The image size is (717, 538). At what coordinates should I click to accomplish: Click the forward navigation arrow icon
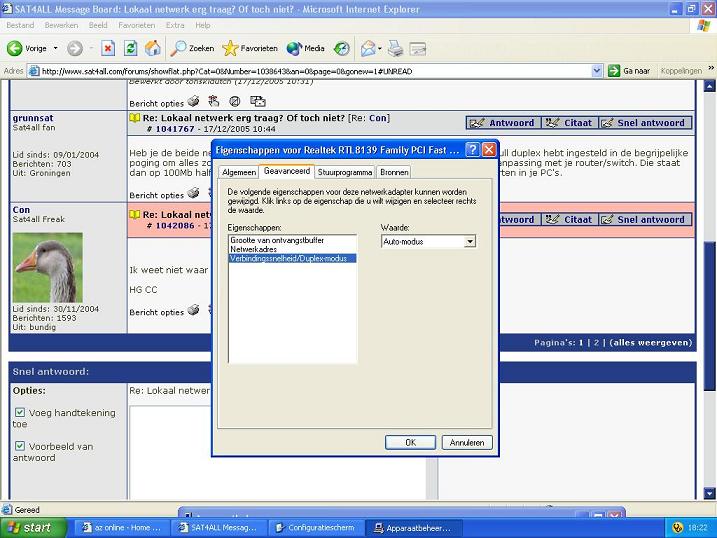75,48
